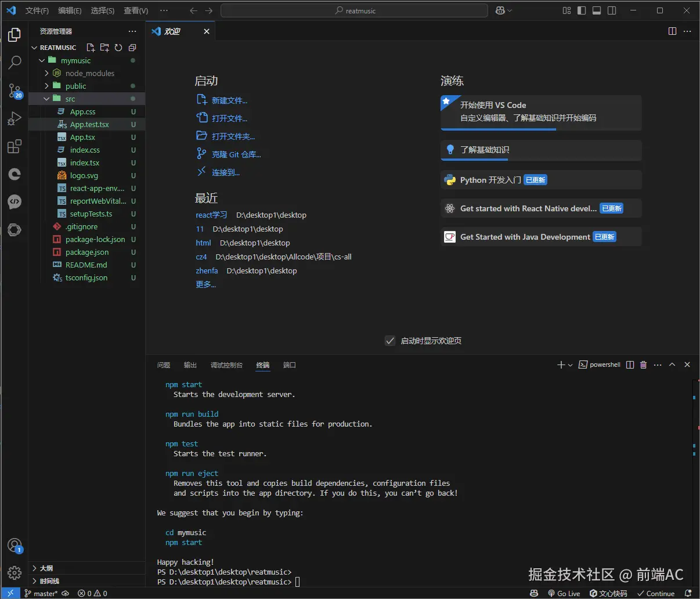Toggle primary sidebar visibility in title bar
The width and height of the screenshot is (700, 599).
[x=582, y=10]
